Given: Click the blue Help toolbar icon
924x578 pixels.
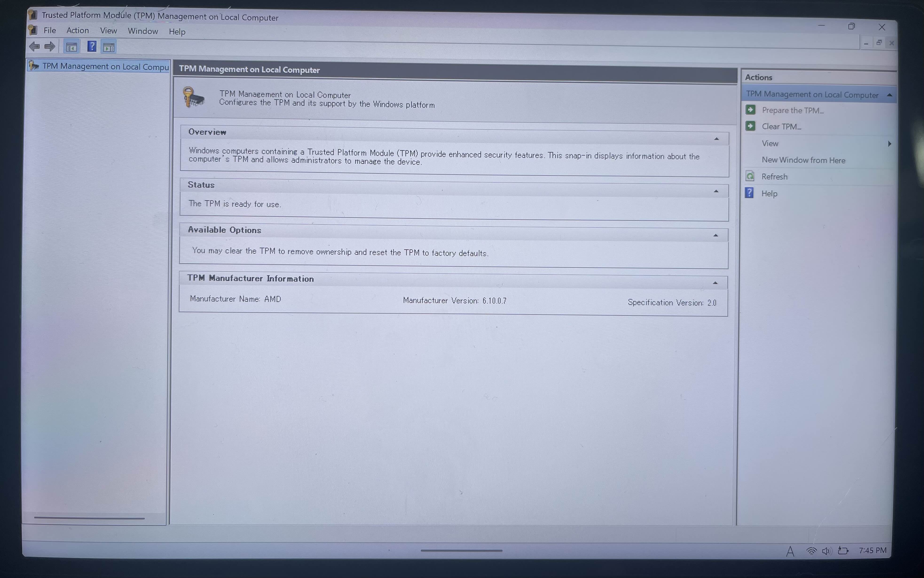Looking at the screenshot, I should click(x=91, y=47).
